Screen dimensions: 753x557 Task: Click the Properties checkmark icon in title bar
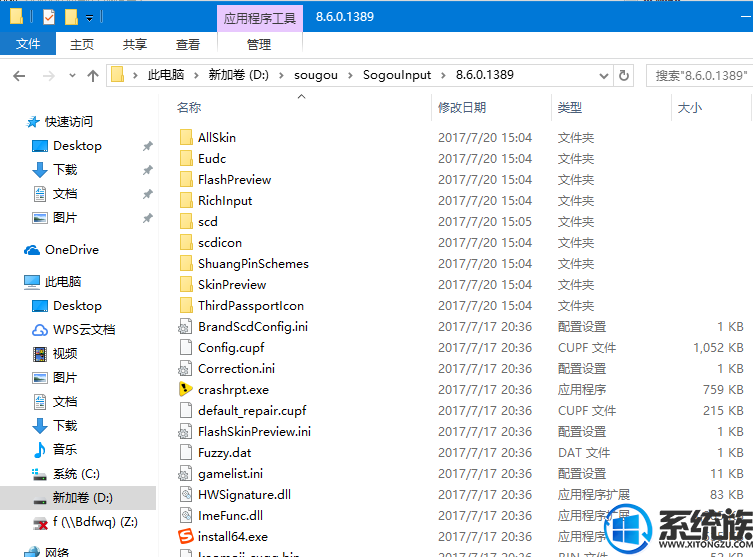49,18
